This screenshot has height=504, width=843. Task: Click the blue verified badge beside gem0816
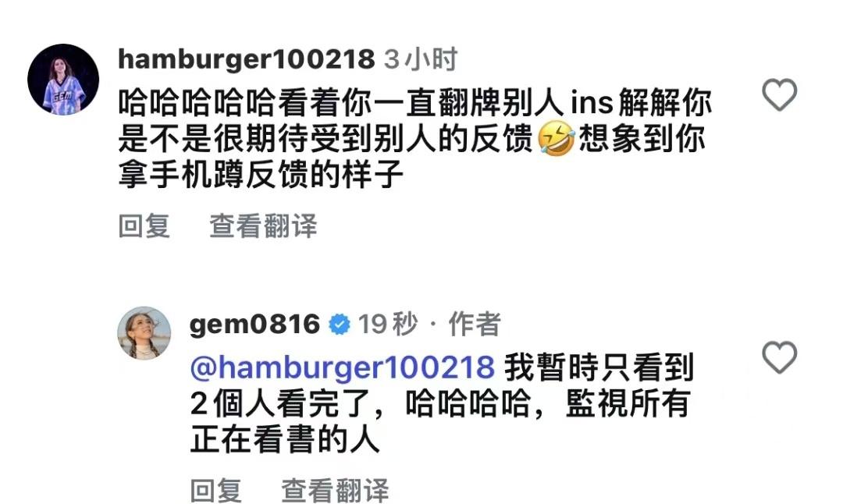tap(340, 325)
